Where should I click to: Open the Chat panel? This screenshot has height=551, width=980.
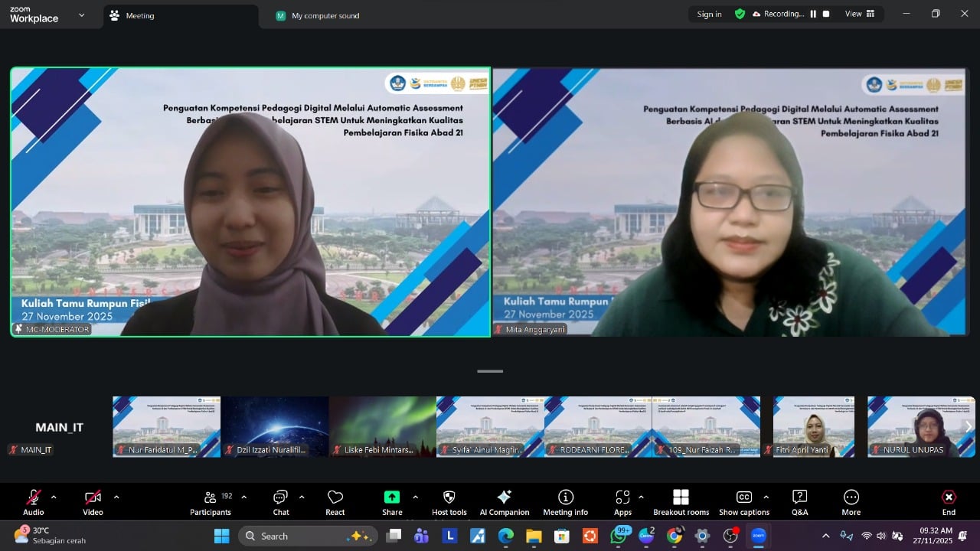(281, 503)
